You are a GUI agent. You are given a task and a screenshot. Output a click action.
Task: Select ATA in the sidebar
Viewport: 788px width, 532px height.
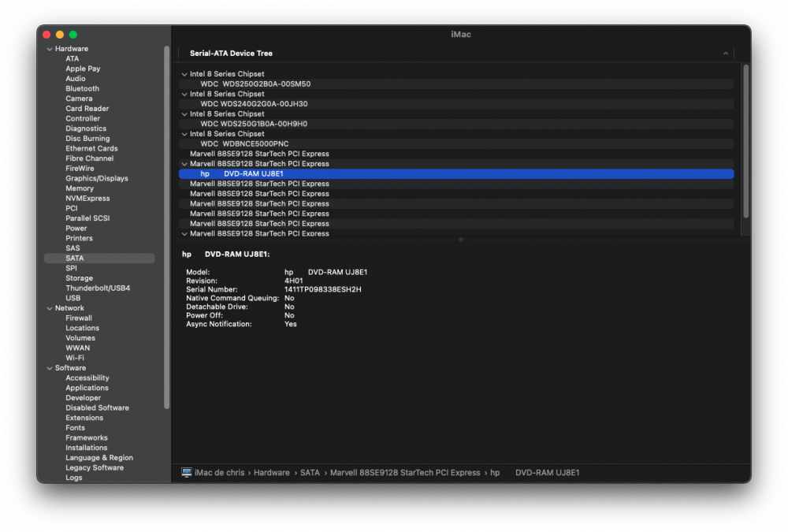point(72,59)
